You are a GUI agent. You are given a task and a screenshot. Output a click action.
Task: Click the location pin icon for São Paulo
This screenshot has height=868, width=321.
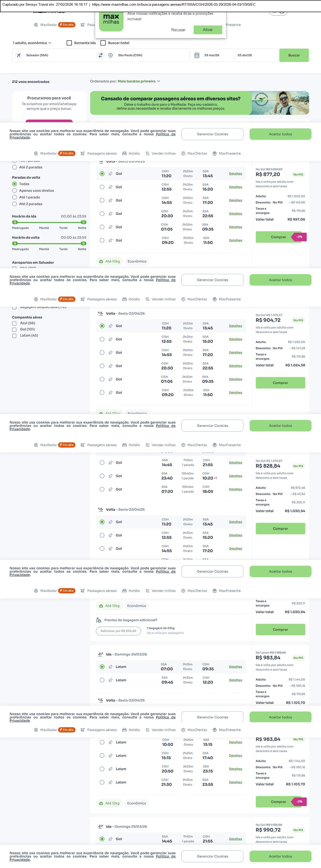tap(110, 55)
